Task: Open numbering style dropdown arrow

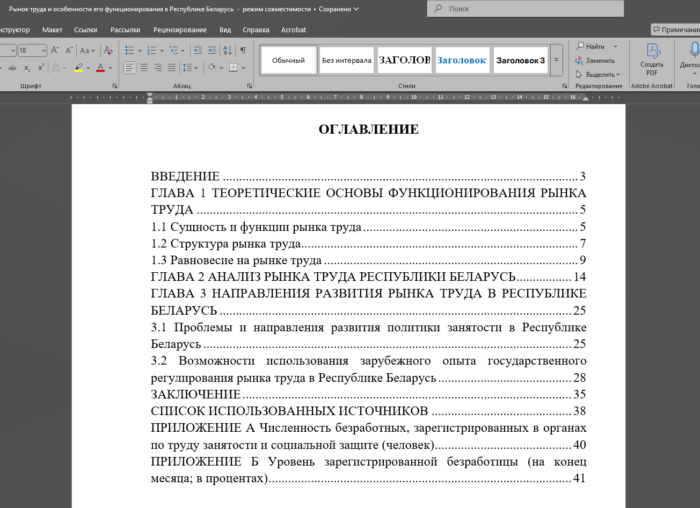Action: [x=162, y=51]
